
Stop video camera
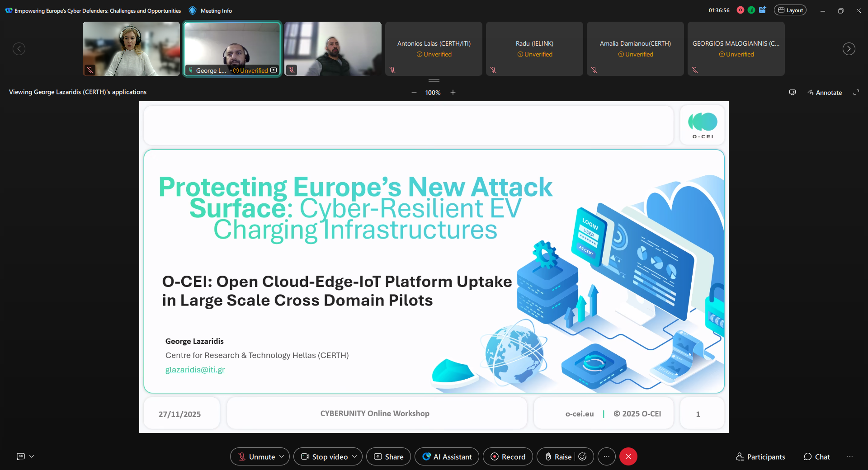click(x=324, y=456)
